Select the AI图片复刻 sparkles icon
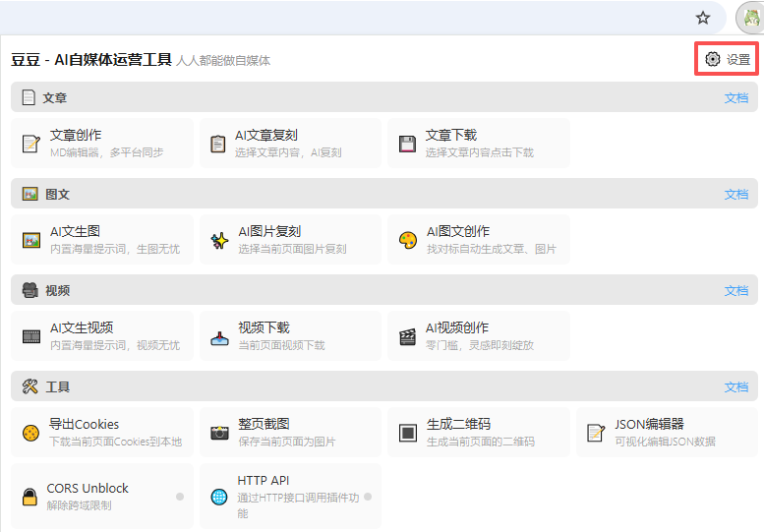Screen dimensions: 764x532 [219, 240]
